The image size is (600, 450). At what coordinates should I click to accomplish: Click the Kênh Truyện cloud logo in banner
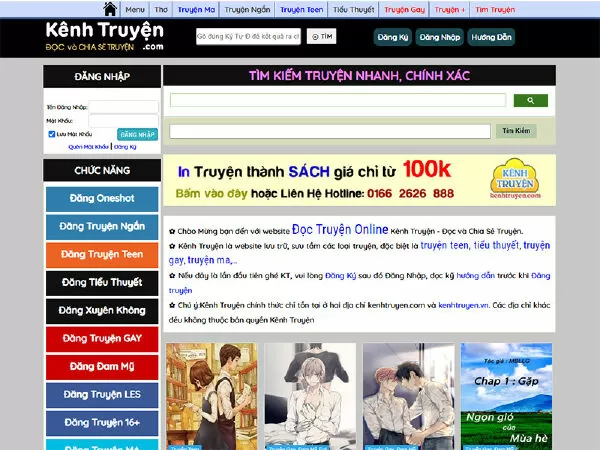click(x=515, y=179)
